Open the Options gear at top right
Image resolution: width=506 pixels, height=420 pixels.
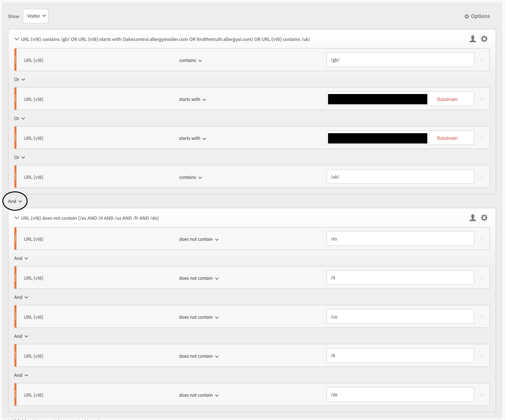click(477, 16)
